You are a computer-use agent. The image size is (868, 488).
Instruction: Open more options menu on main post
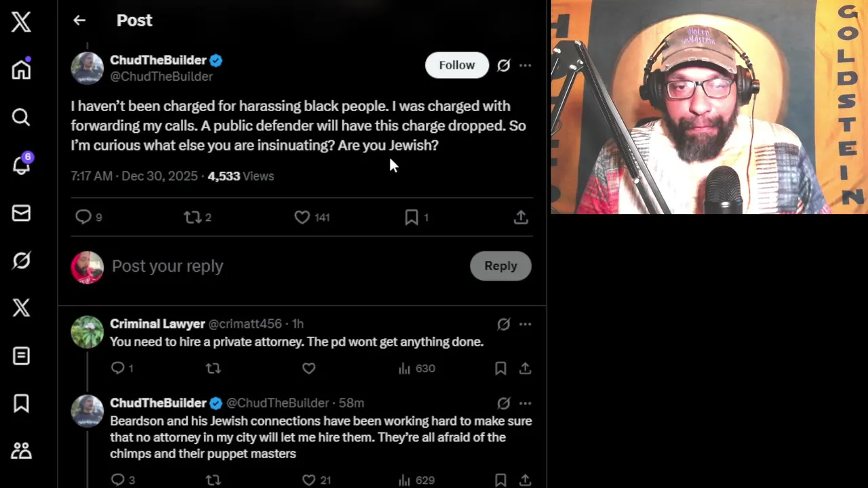pyautogui.click(x=526, y=66)
